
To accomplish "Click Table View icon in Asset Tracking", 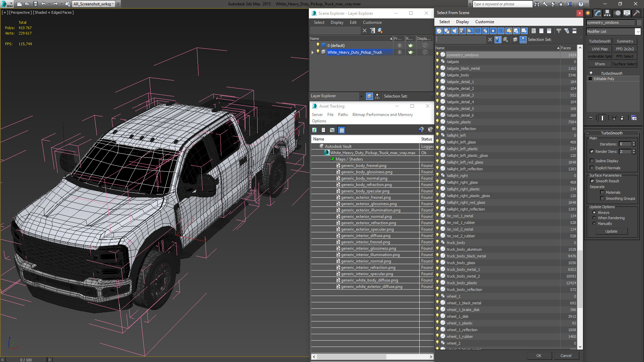I will [x=341, y=130].
